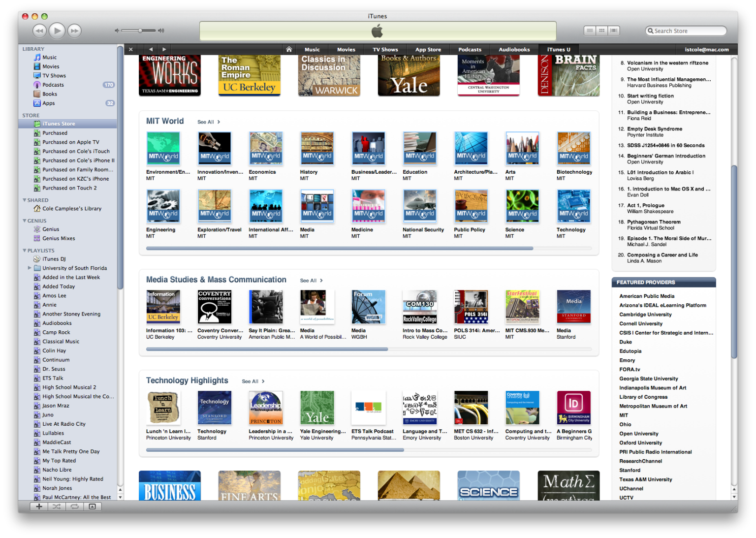Navigate back in the store browser
The image size is (756, 538).
click(151, 49)
